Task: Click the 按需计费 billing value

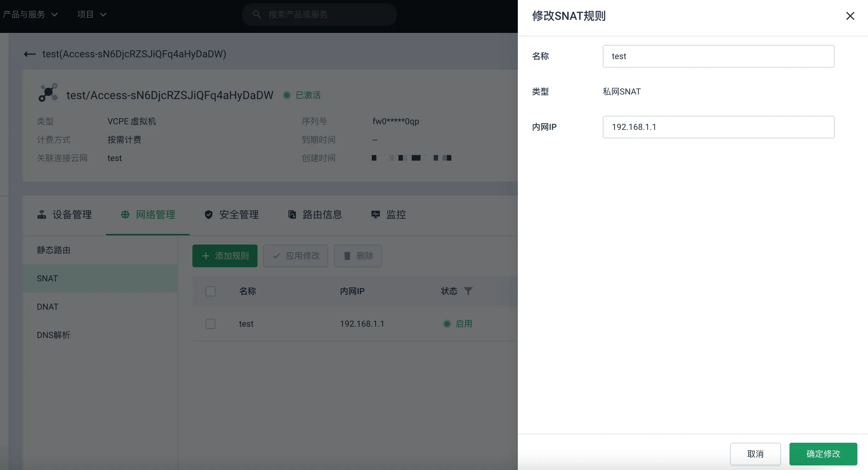Action: tap(124, 140)
